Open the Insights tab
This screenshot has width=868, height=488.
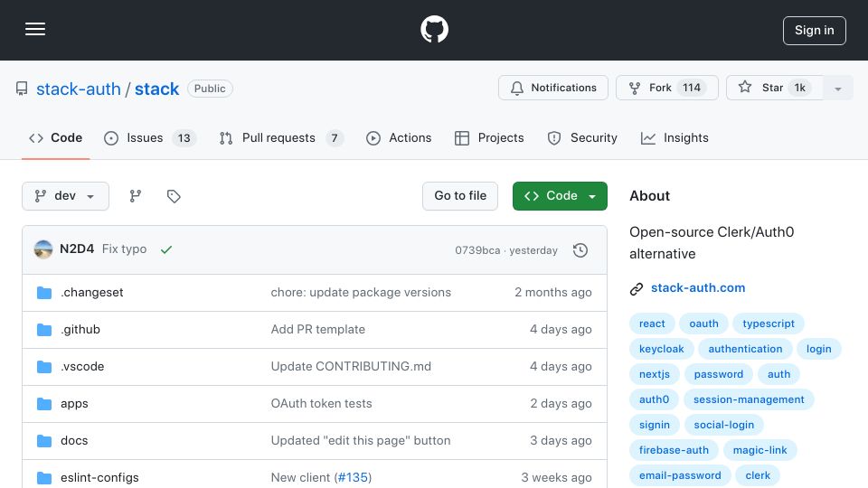coord(675,137)
